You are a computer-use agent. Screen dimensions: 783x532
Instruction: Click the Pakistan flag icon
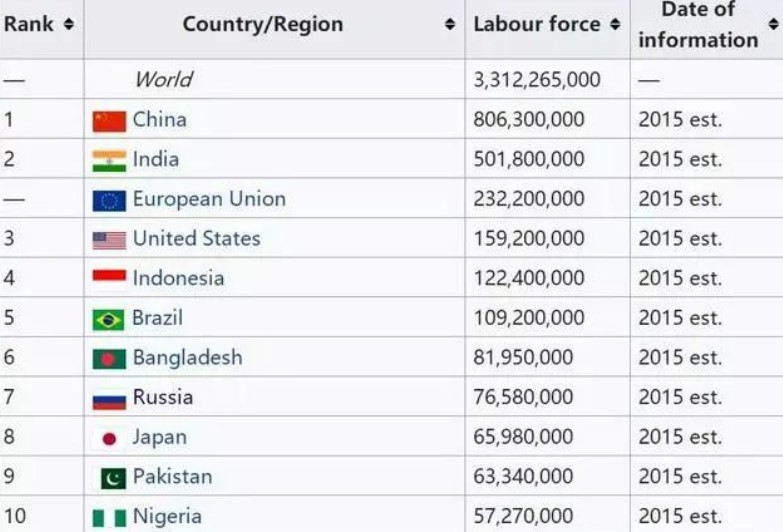click(113, 478)
